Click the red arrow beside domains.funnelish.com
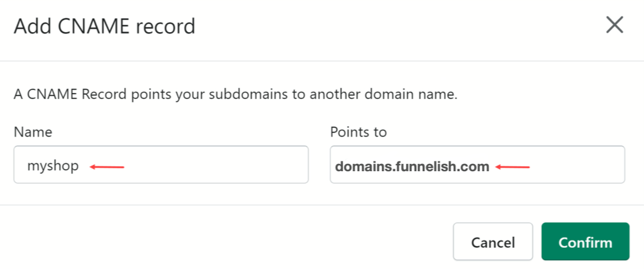This screenshot has width=644, height=269. (513, 166)
